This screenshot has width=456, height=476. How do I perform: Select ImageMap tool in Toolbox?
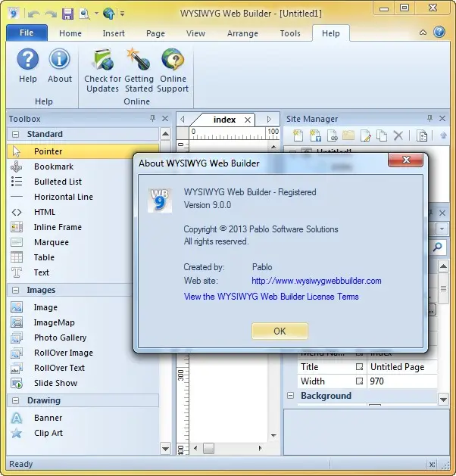(x=54, y=322)
